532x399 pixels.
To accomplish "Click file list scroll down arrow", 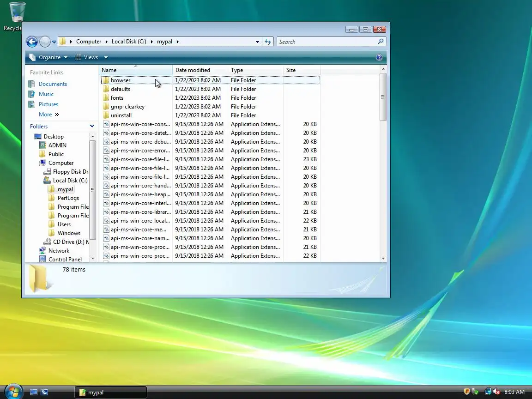I will click(383, 259).
